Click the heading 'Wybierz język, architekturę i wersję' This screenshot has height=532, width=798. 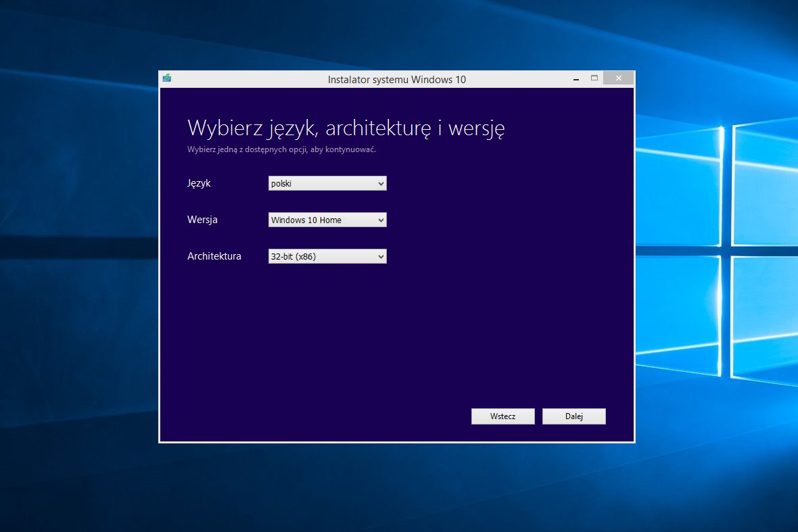click(346, 128)
